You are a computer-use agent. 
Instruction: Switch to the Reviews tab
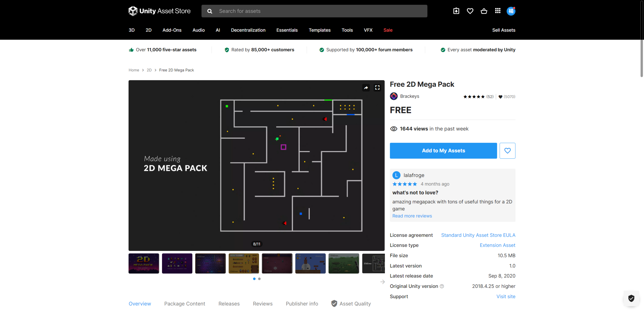pos(262,304)
